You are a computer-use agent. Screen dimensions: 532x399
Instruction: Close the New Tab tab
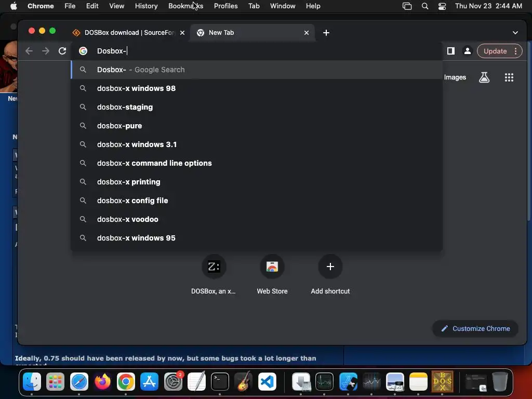[307, 33]
